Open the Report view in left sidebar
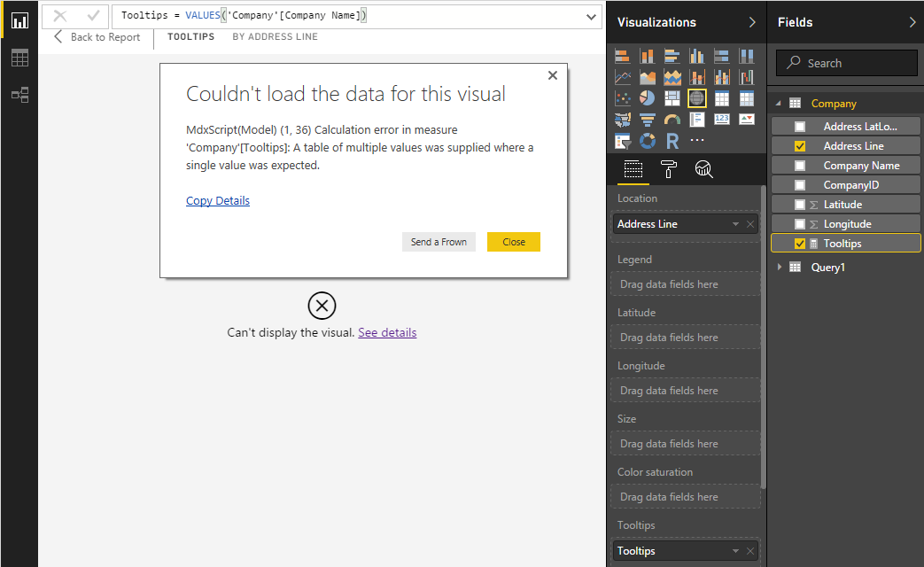The height and width of the screenshot is (567, 924). point(20,21)
